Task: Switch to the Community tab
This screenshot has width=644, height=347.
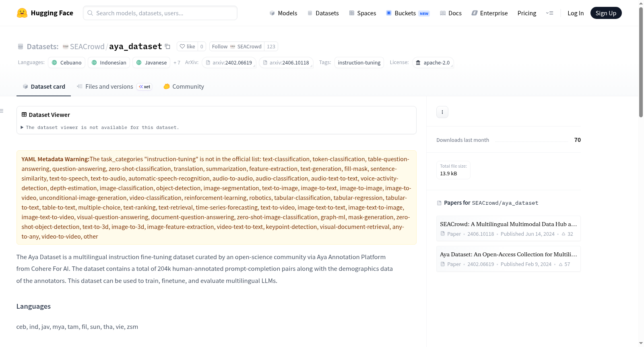Action: (184, 87)
